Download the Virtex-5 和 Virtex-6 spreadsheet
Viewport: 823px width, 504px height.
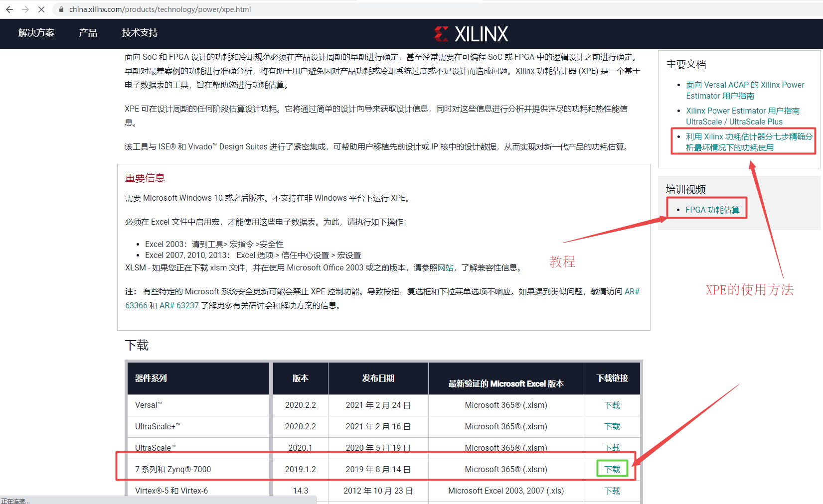pyautogui.click(x=612, y=491)
